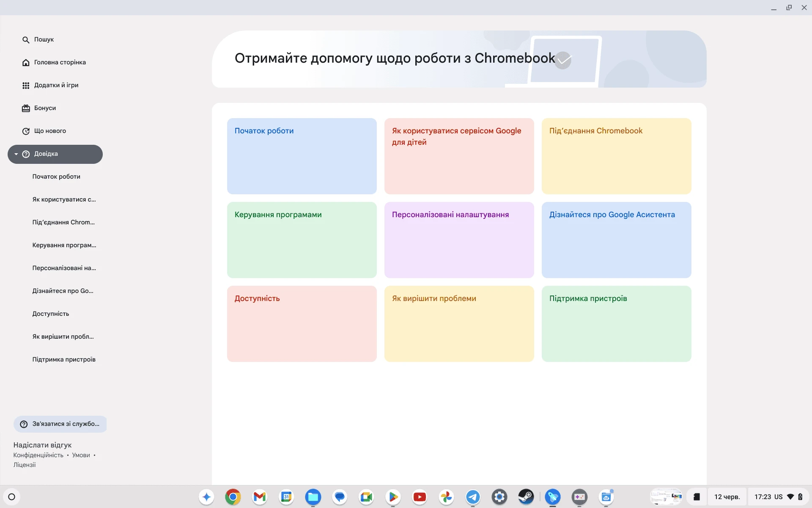This screenshot has height=508, width=812.
Task: Open the Умови link
Action: [81, 455]
